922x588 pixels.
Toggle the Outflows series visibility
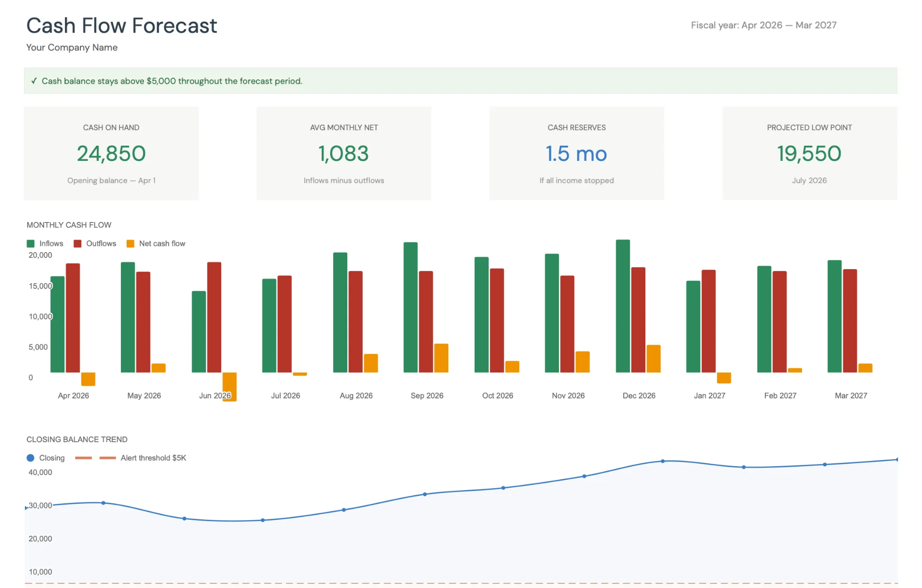pyautogui.click(x=95, y=243)
